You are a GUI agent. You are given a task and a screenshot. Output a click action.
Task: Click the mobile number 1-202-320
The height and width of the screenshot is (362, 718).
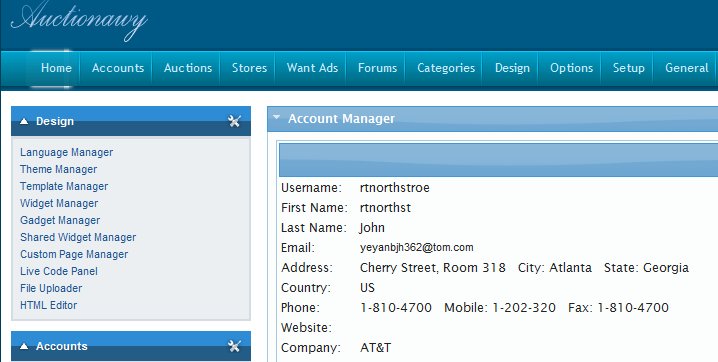pos(524,308)
